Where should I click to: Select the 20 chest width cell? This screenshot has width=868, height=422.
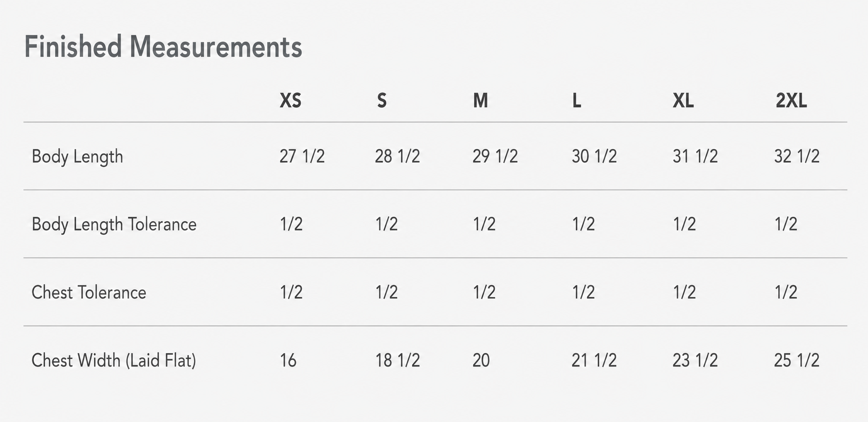[x=481, y=360]
